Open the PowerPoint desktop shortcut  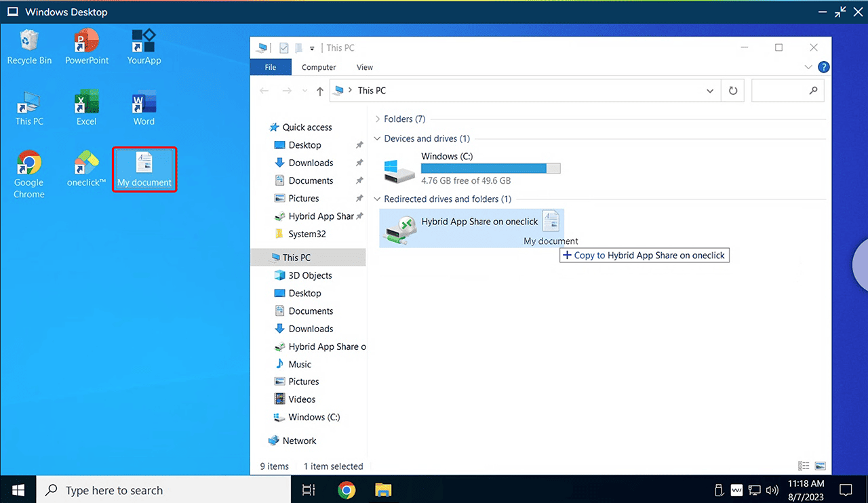coord(86,46)
